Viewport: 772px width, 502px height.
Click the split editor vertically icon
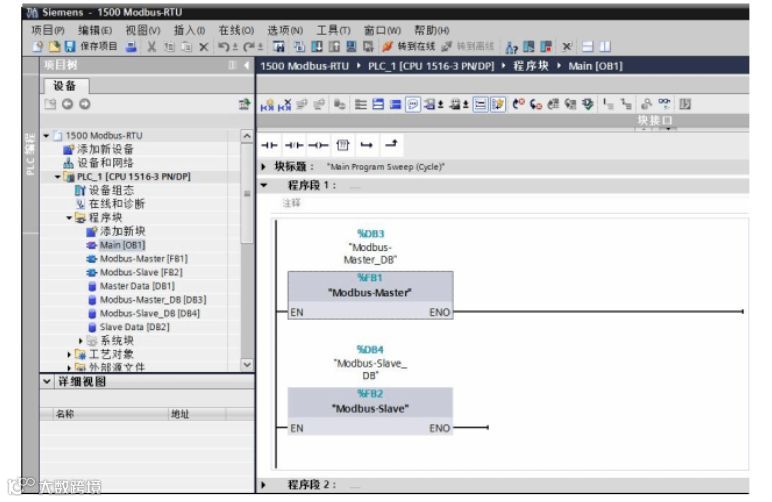pos(605,47)
